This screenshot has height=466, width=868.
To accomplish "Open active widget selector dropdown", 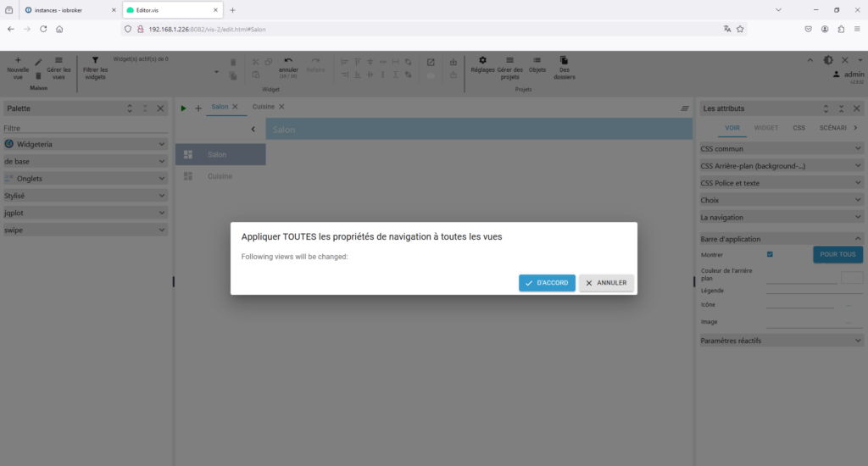I will tap(216, 72).
